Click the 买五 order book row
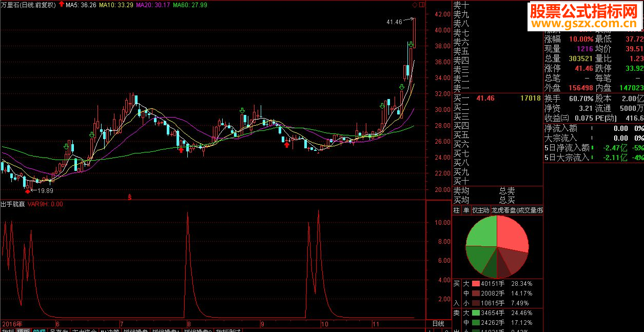The height and width of the screenshot is (332, 644). [x=497, y=135]
